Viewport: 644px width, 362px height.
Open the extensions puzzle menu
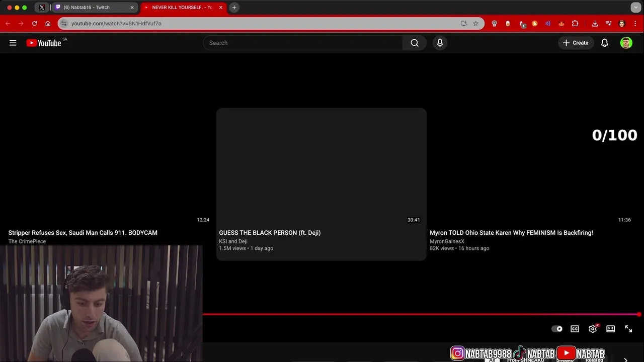575,24
